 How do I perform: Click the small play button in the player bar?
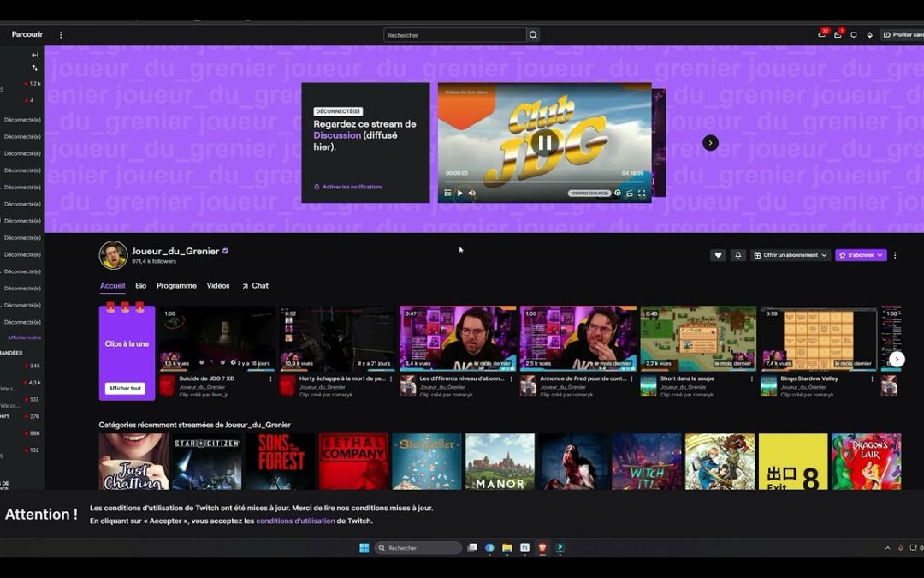coord(460,193)
